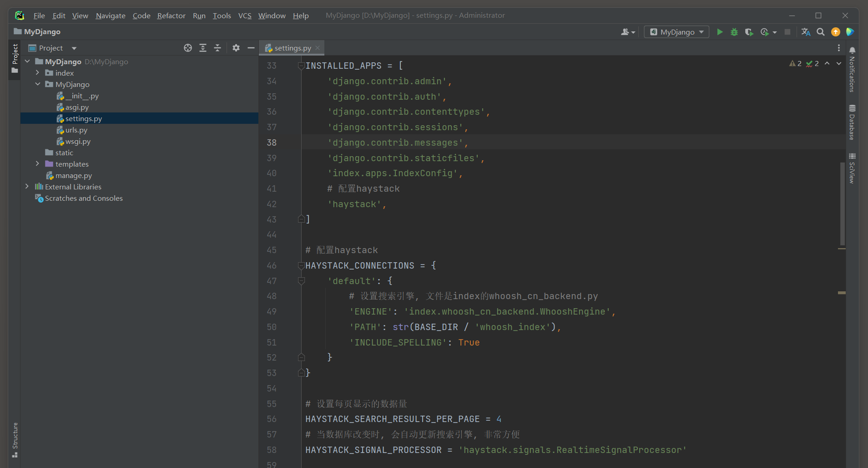Select wsgi.py in project tree
868x468 pixels.
78,141
